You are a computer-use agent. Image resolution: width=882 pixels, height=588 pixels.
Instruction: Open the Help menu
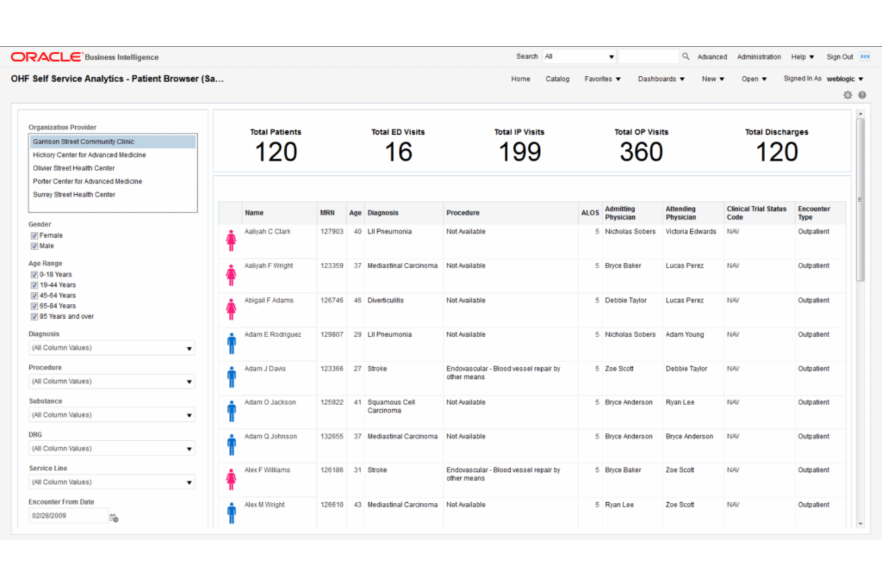(803, 57)
